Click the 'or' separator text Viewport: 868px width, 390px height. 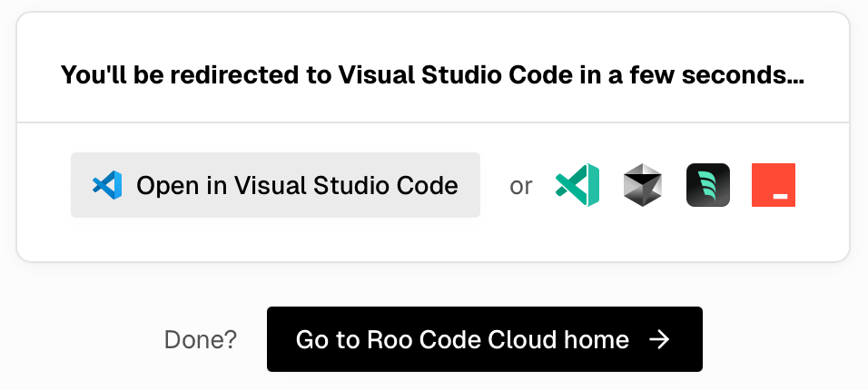(x=521, y=187)
